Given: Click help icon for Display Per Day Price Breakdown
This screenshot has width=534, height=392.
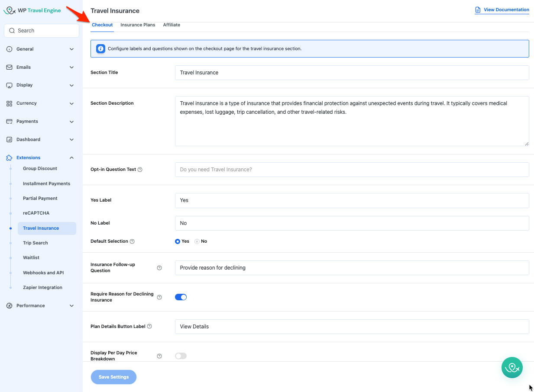Looking at the screenshot, I should (x=159, y=356).
